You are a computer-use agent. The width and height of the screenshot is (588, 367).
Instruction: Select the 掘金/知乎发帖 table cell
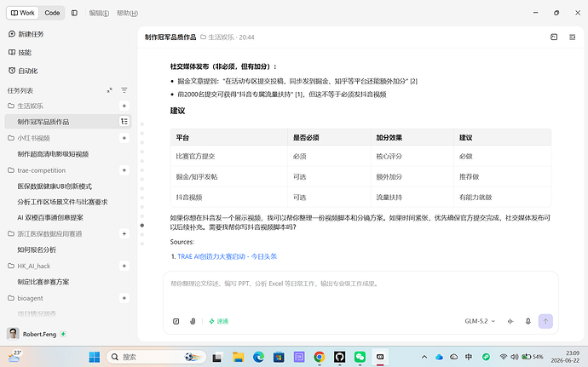[x=228, y=176]
